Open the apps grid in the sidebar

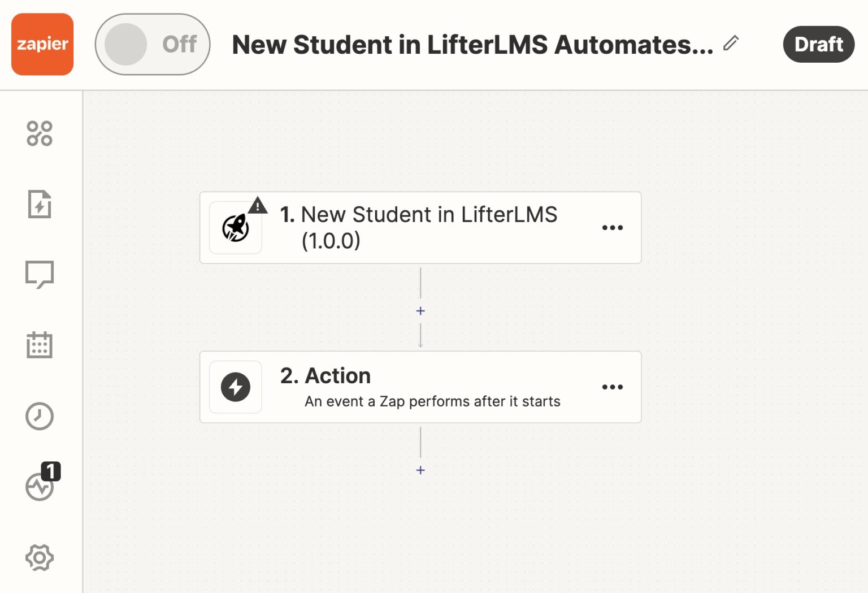click(x=39, y=134)
